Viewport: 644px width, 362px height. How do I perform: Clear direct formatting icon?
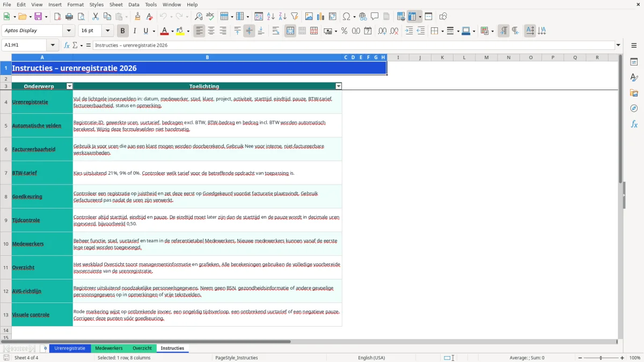149,17
